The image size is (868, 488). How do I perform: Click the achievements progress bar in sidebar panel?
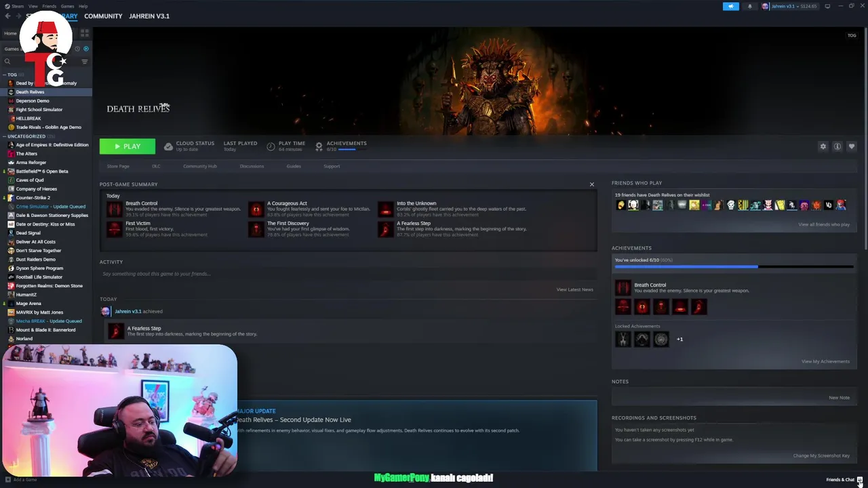(734, 266)
